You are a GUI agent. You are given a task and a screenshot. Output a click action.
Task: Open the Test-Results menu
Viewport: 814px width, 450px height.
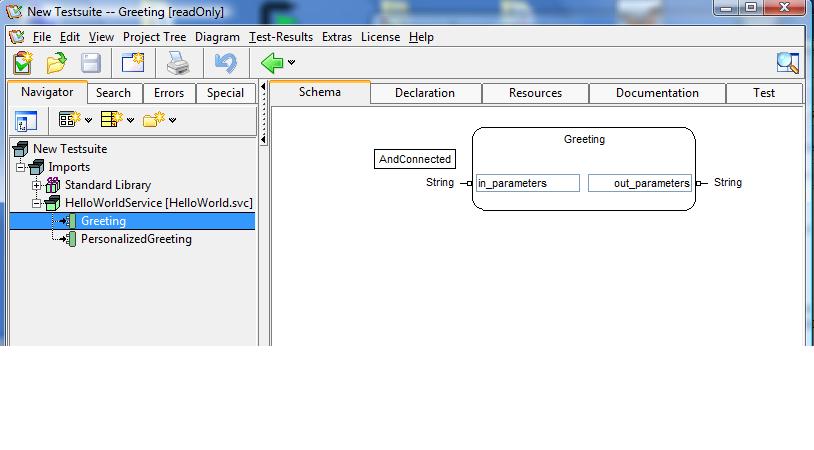pyautogui.click(x=280, y=37)
